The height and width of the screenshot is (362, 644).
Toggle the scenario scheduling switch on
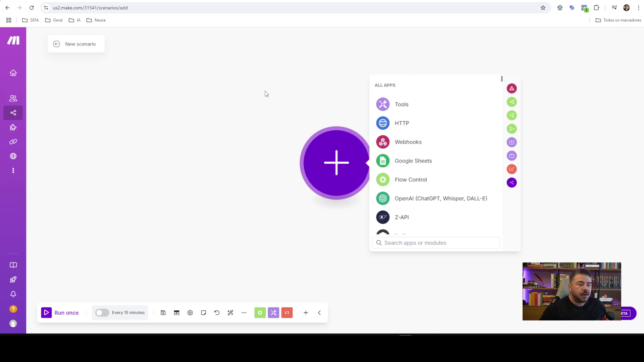pyautogui.click(x=102, y=313)
